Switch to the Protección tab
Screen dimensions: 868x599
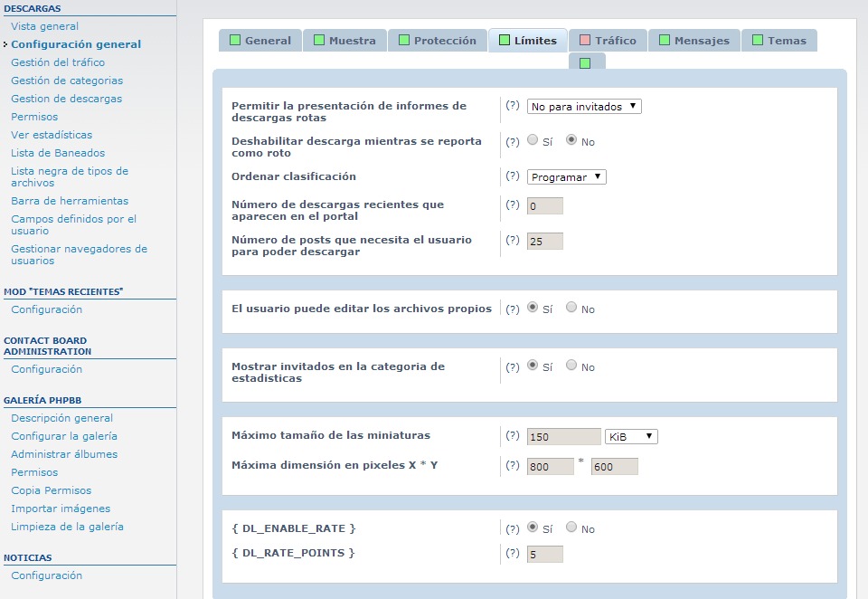pyautogui.click(x=443, y=40)
